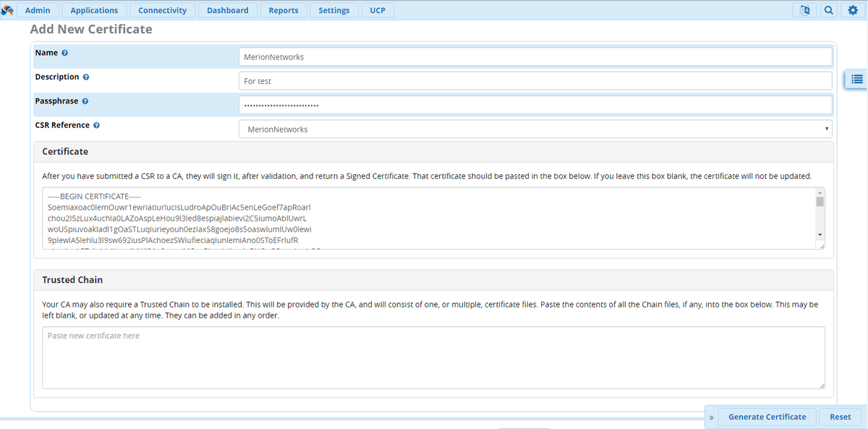This screenshot has height=429, width=868.
Task: Click the Description field label
Action: point(57,77)
